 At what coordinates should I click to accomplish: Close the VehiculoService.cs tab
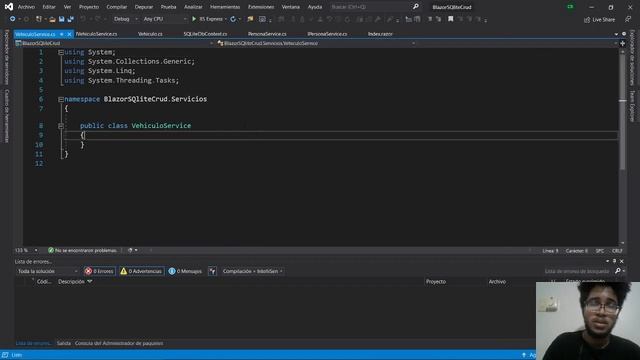(69, 34)
